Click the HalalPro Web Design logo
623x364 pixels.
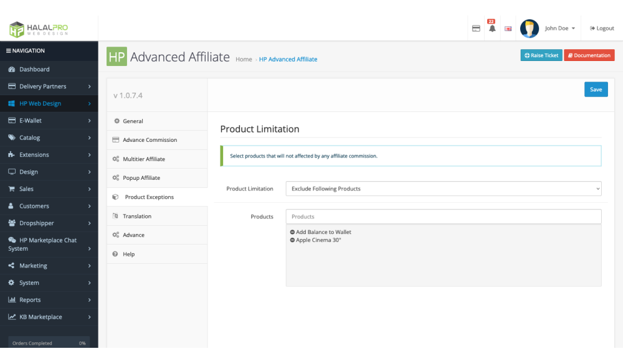pos(39,29)
